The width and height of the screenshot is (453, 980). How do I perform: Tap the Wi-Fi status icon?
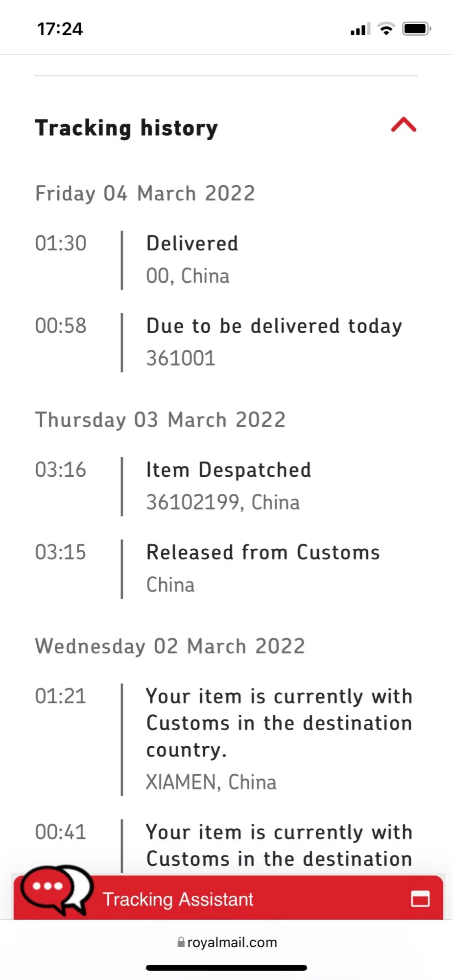pos(386,29)
